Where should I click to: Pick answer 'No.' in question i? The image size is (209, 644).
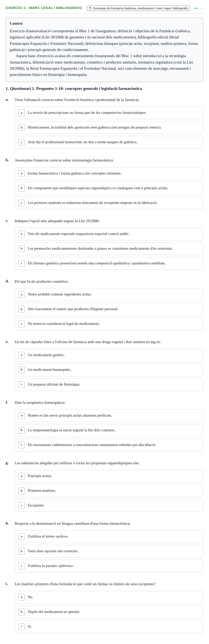pos(109,597)
